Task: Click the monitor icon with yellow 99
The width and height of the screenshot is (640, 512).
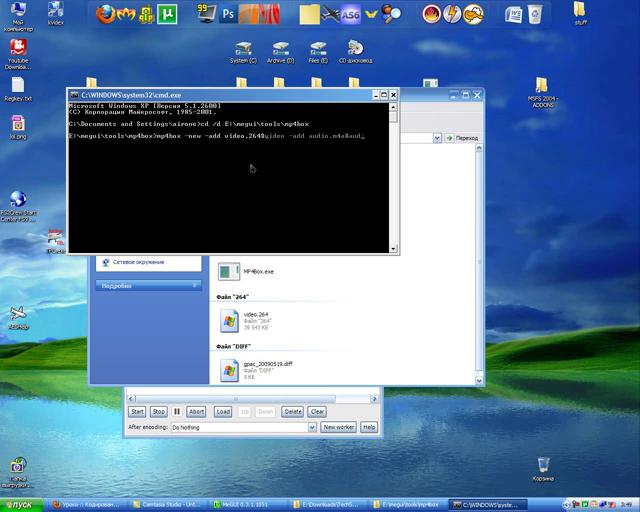Action: 206,13
